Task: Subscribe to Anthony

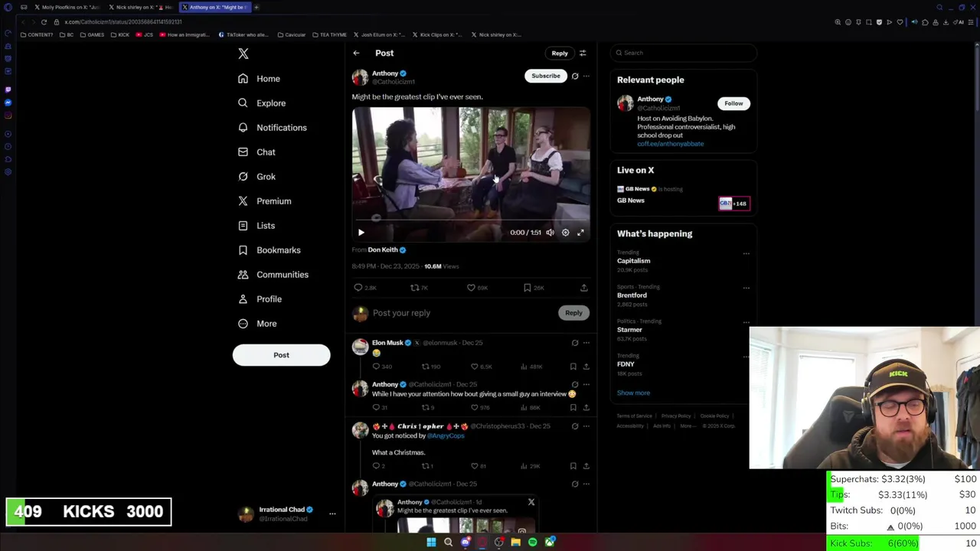Action: pos(546,76)
